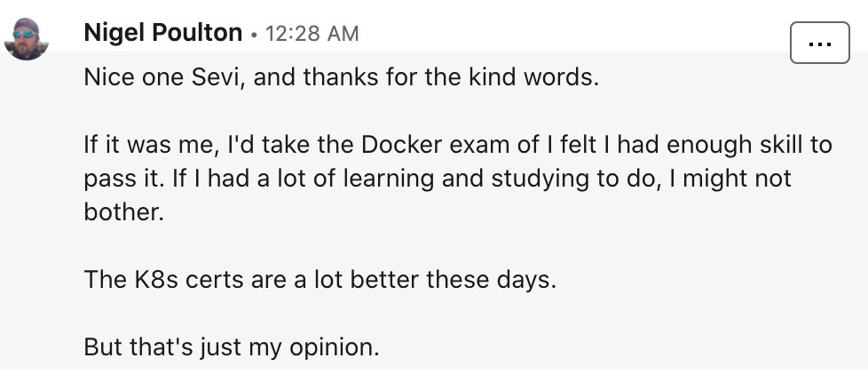Screen dimensions: 868x382
Task: Click the word "certs" in the third paragraph
Action: point(214,280)
